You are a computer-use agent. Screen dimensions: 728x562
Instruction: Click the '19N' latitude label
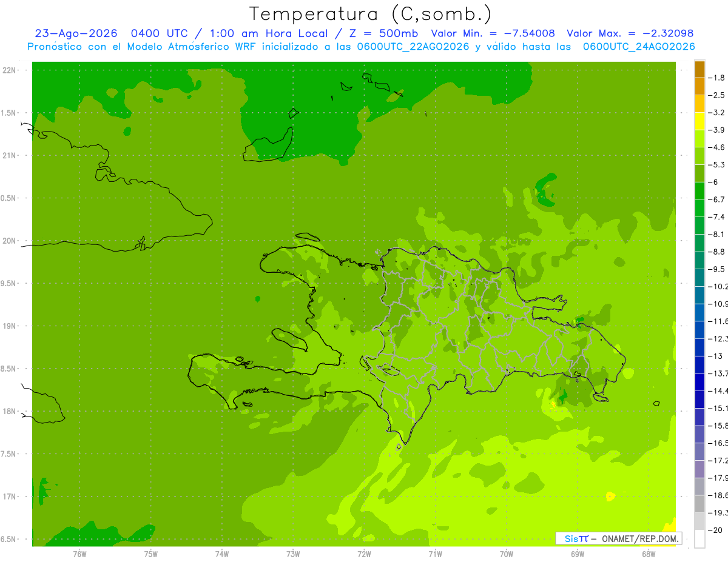(x=9, y=326)
